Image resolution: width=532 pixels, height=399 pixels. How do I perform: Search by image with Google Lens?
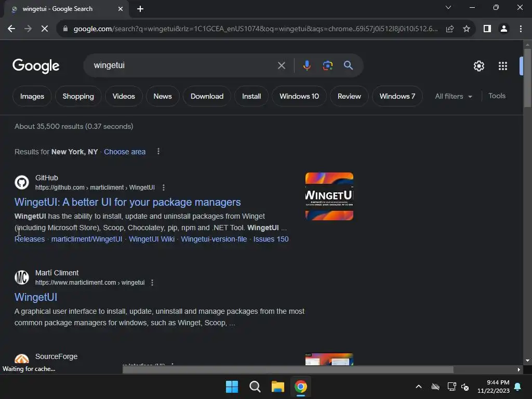(x=327, y=65)
